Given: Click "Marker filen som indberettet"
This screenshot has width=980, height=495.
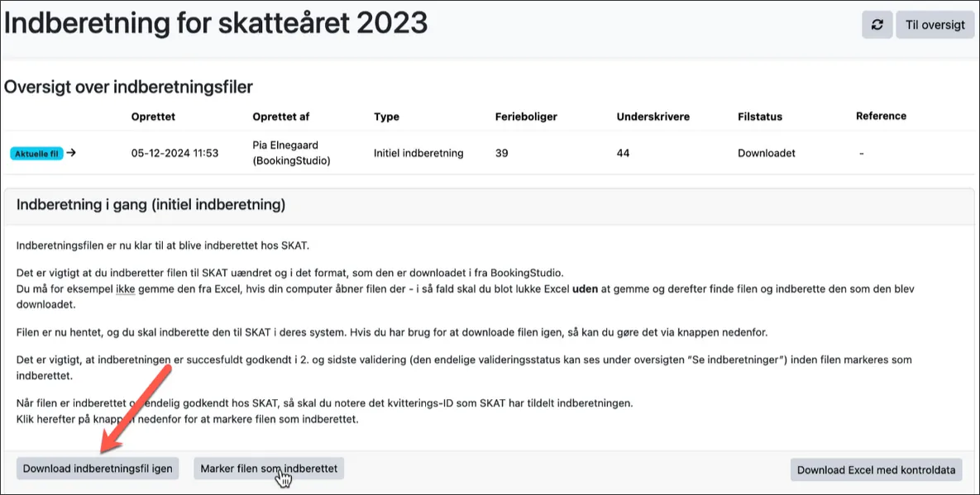Looking at the screenshot, I should (267, 468).
